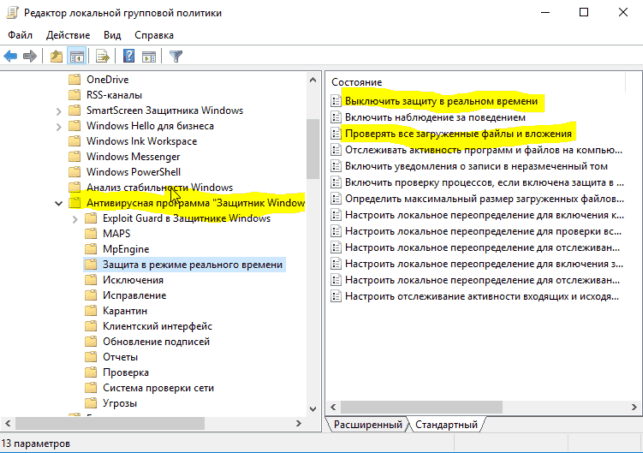The image size is (643, 453).
Task: Click policy icon for Проверять все загруженные файлы
Action: coord(336,134)
